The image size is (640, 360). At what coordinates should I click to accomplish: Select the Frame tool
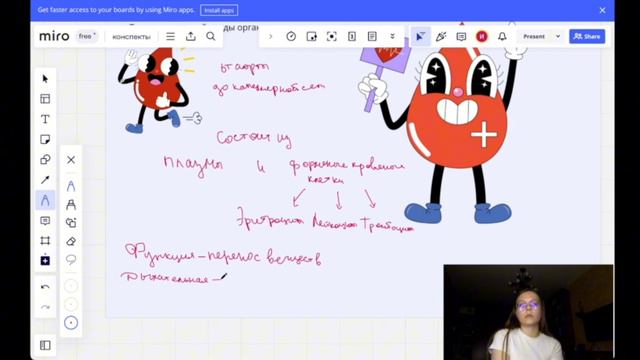[45, 240]
